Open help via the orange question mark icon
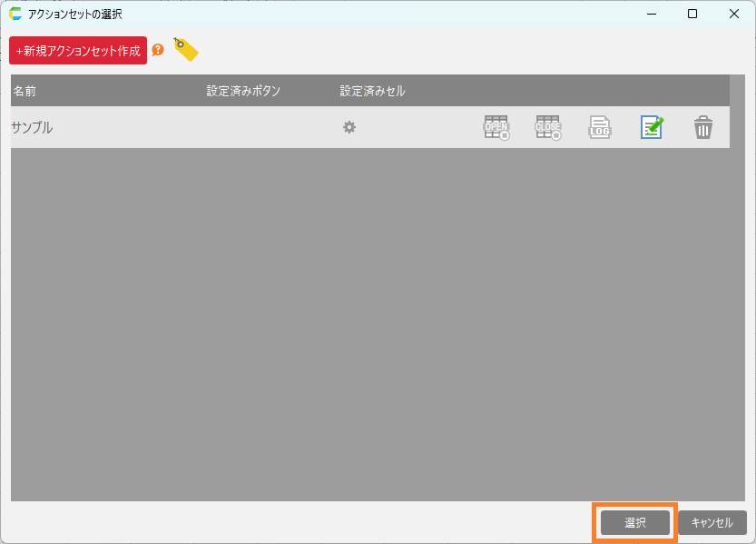Image resolution: width=756 pixels, height=544 pixels. click(x=158, y=50)
